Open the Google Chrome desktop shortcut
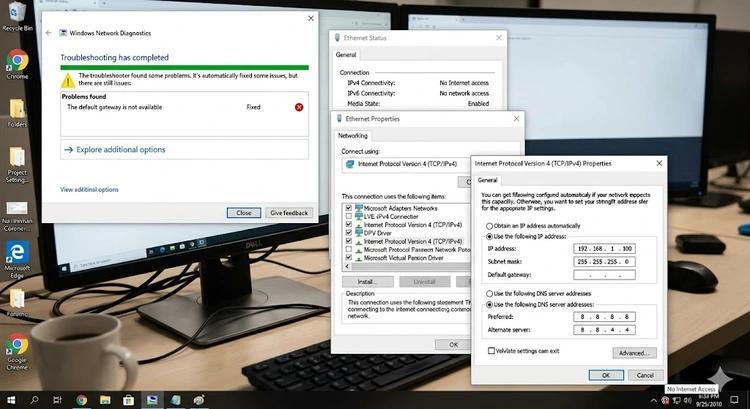750x409 pixels. (x=17, y=352)
